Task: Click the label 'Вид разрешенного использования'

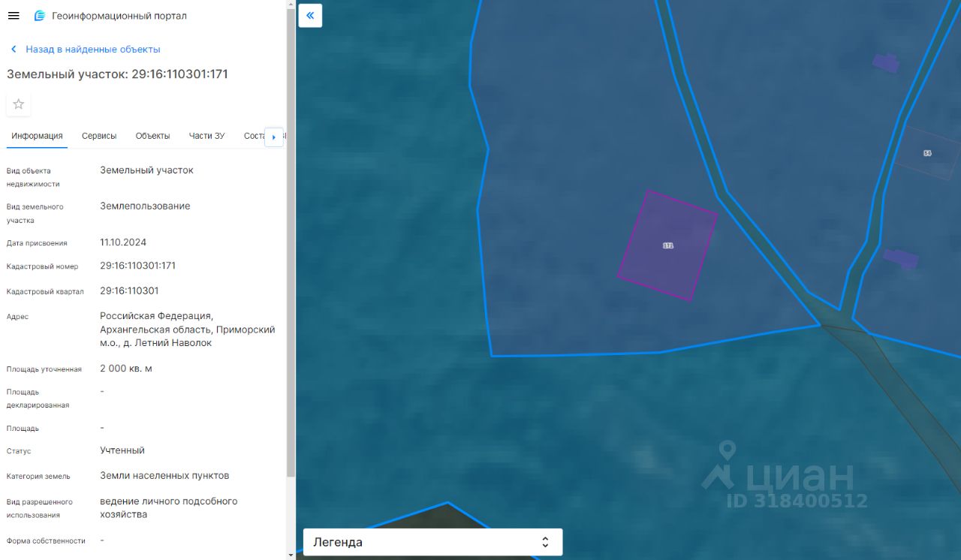Action: tap(40, 509)
